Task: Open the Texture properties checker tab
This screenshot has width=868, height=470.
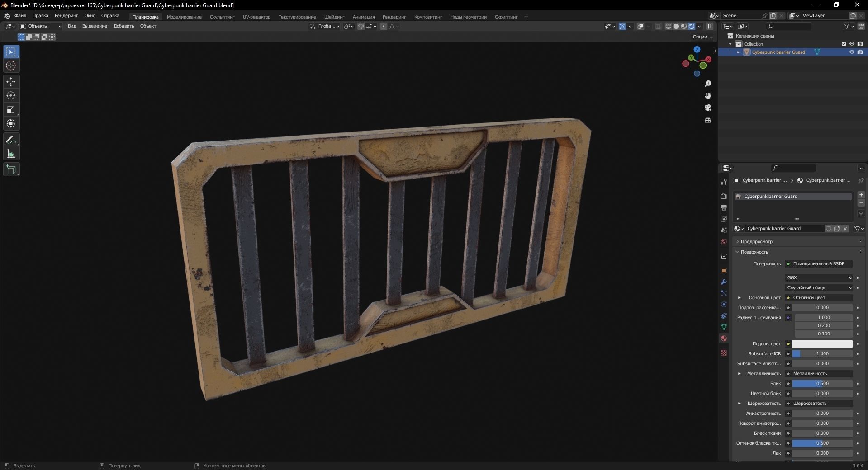Action: coord(724,352)
